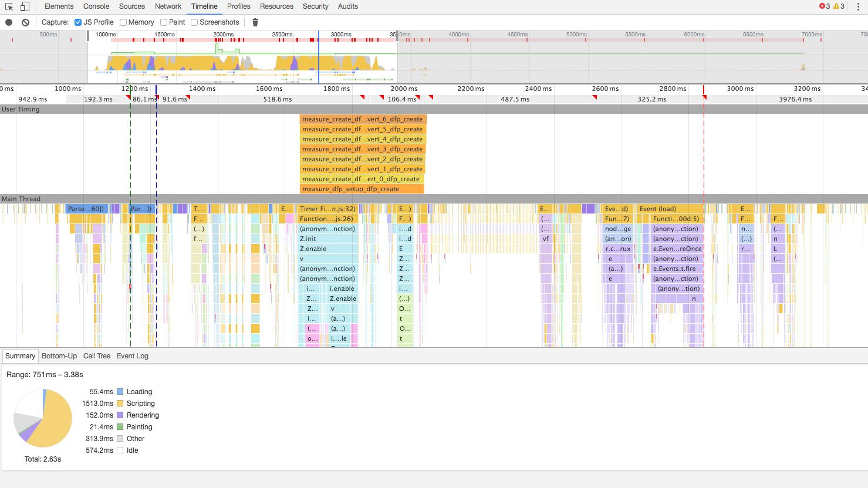Enable the Memory capture checkbox

[x=123, y=22]
